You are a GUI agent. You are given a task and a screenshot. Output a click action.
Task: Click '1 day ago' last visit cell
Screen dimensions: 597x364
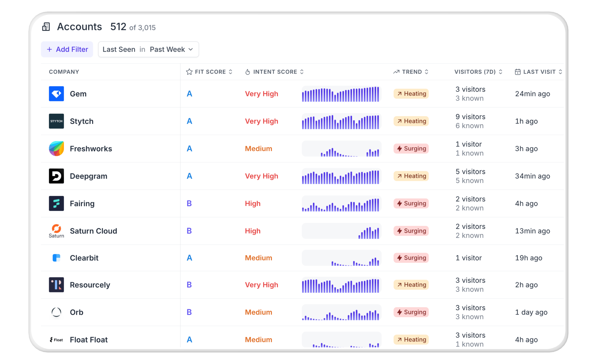click(531, 312)
